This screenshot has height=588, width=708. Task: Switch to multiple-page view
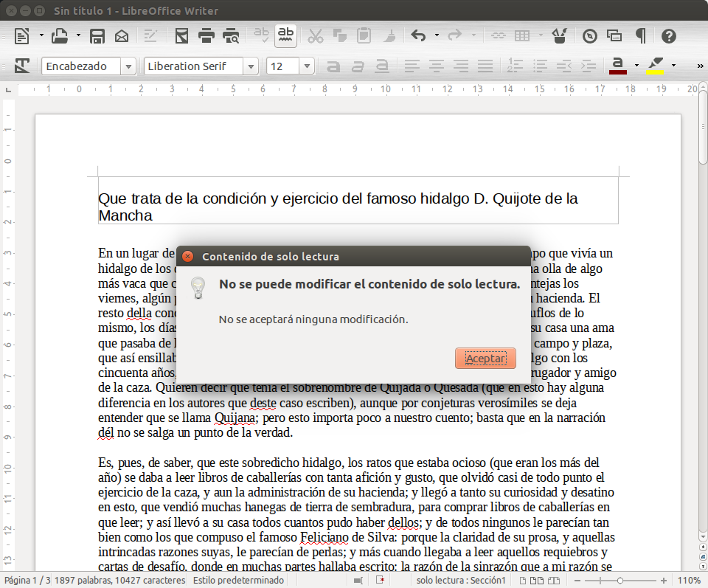coord(536,581)
